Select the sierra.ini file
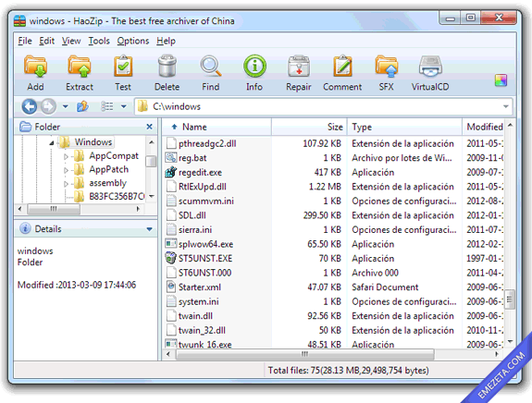Screen dimensions: 532x403 tap(195, 230)
